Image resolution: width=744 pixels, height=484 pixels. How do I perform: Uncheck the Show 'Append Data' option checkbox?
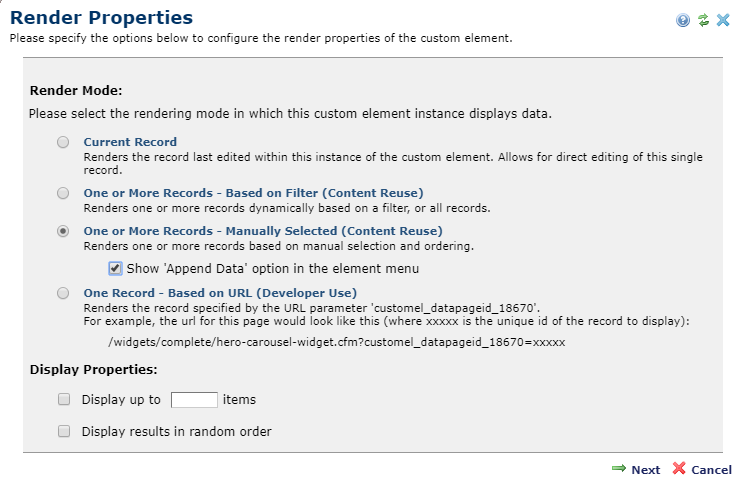click(115, 269)
